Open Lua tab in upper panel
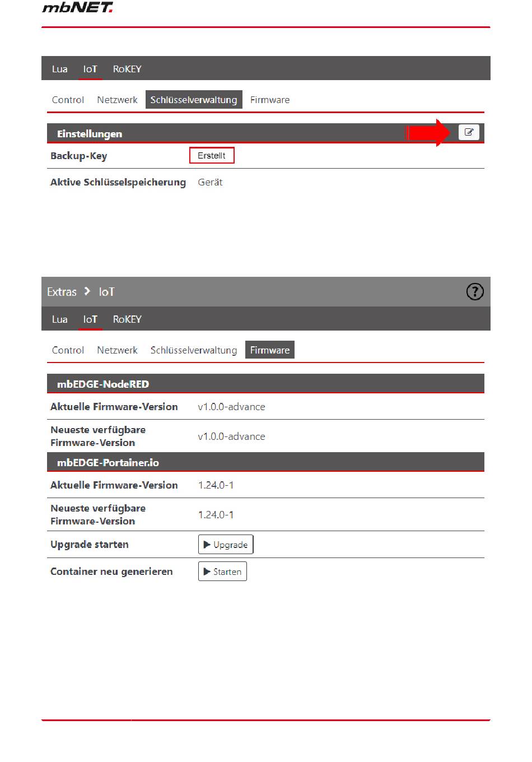532x762 pixels. pyautogui.click(x=60, y=69)
